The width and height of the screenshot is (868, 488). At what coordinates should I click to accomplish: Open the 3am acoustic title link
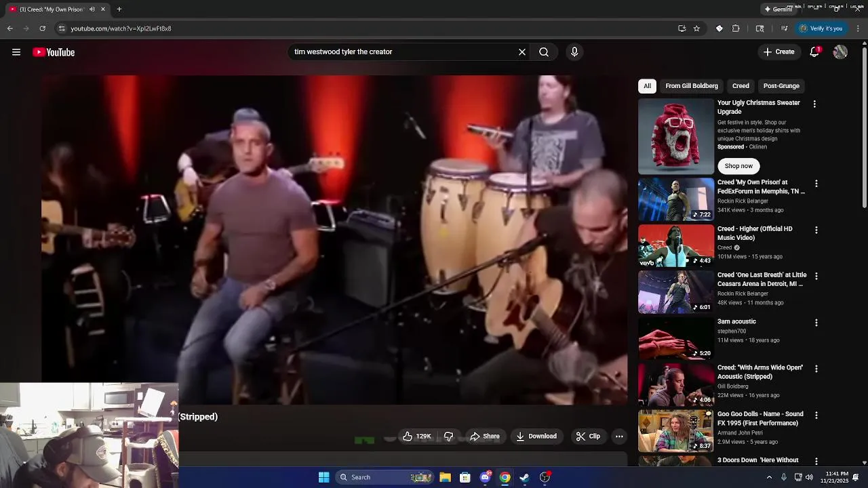[x=736, y=322]
